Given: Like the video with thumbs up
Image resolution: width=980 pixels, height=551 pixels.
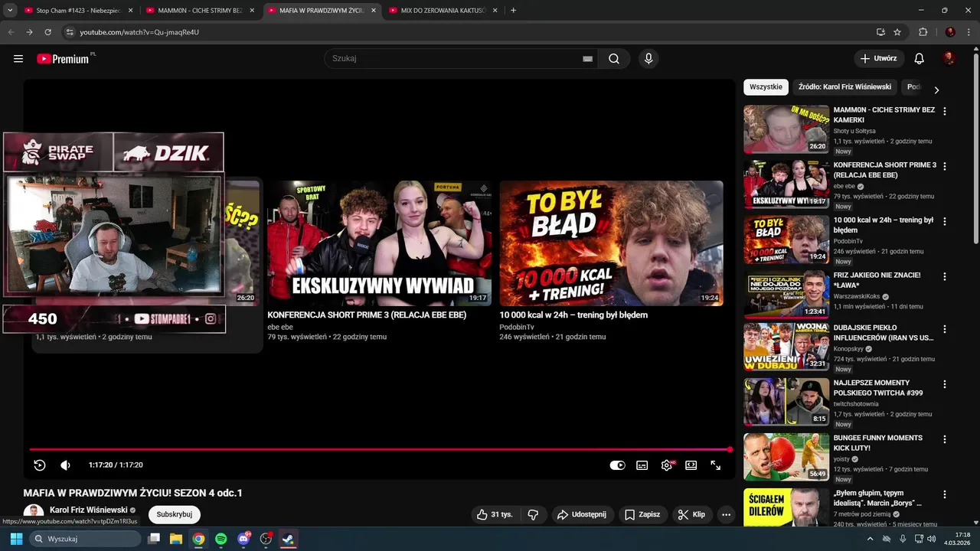Looking at the screenshot, I should coord(495,514).
